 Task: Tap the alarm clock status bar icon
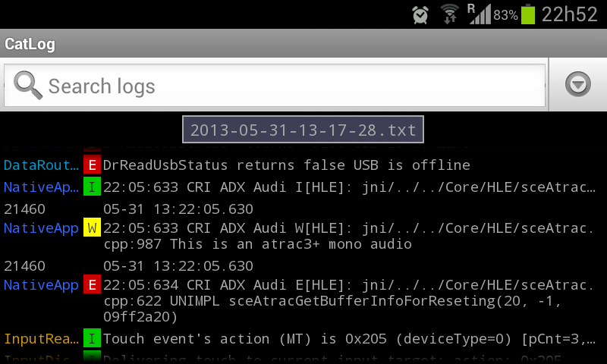point(420,14)
